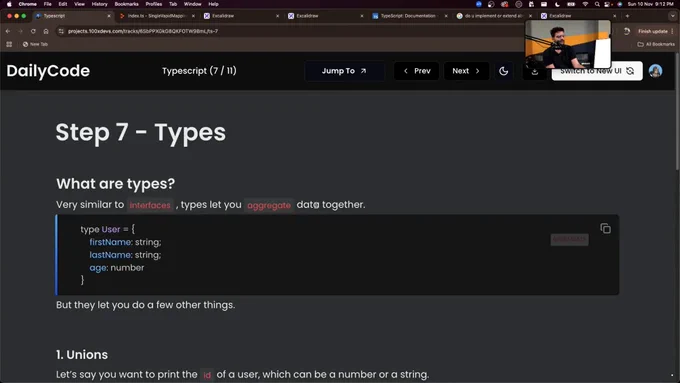
Task: Open the History menu
Action: pos(99,4)
